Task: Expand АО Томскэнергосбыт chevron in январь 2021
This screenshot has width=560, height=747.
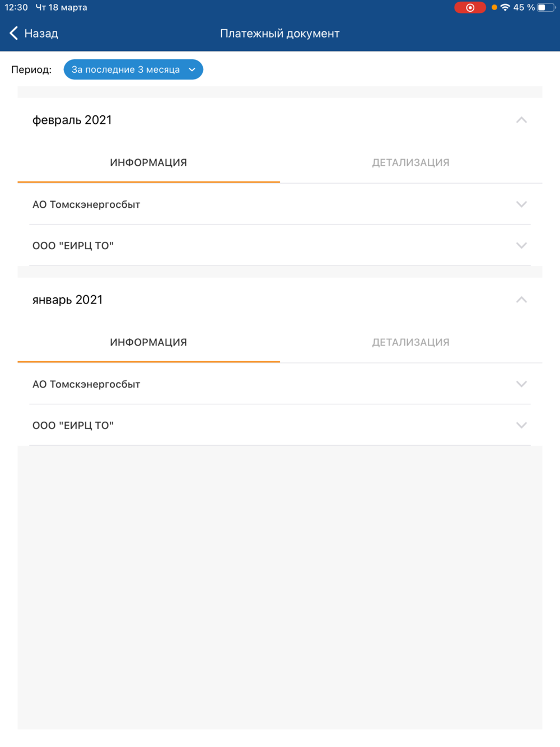Action: pyautogui.click(x=521, y=384)
